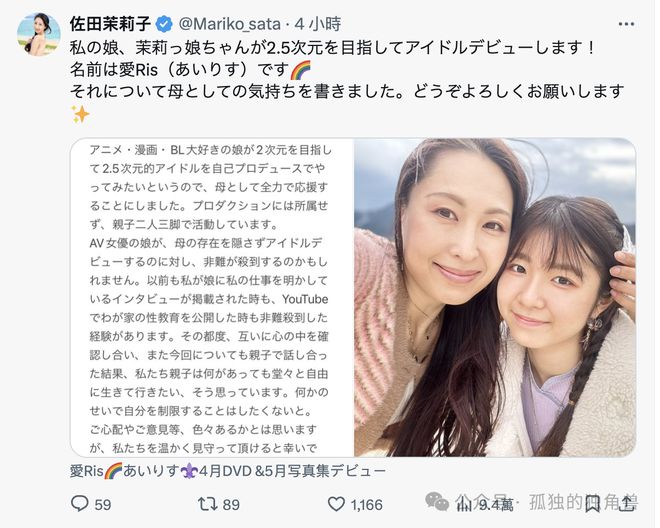Click the 9.4萬 views count

pyautogui.click(x=496, y=504)
